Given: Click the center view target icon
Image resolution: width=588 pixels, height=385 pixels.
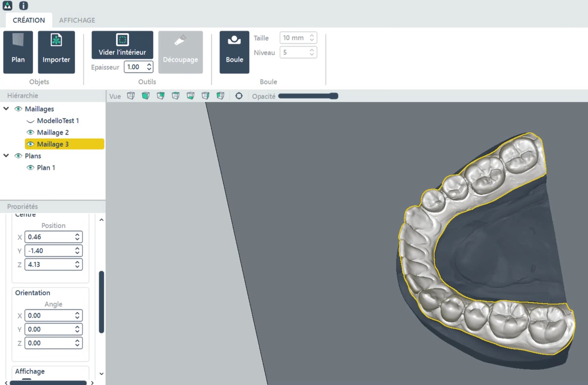Looking at the screenshot, I should (x=239, y=96).
